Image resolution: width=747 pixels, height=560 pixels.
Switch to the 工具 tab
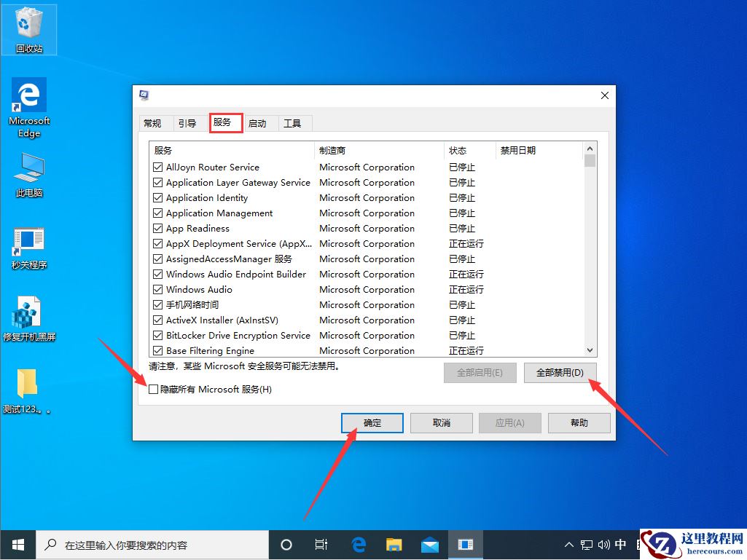[x=294, y=123]
